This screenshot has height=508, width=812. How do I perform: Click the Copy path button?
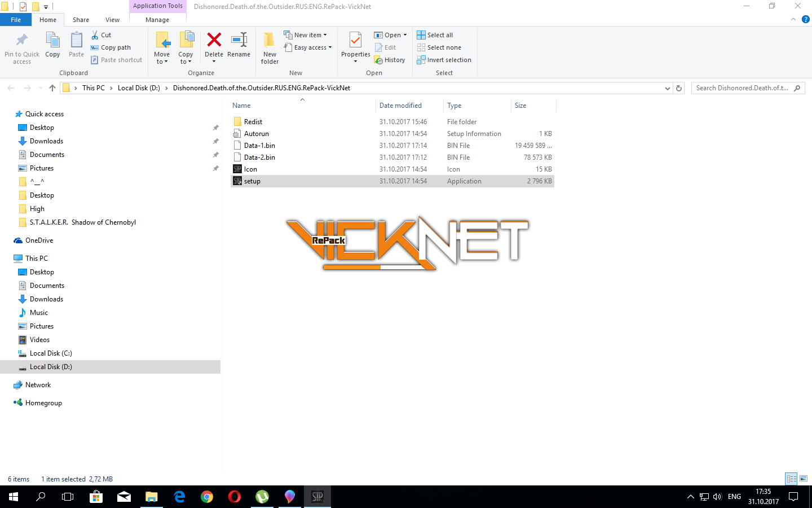click(x=111, y=47)
